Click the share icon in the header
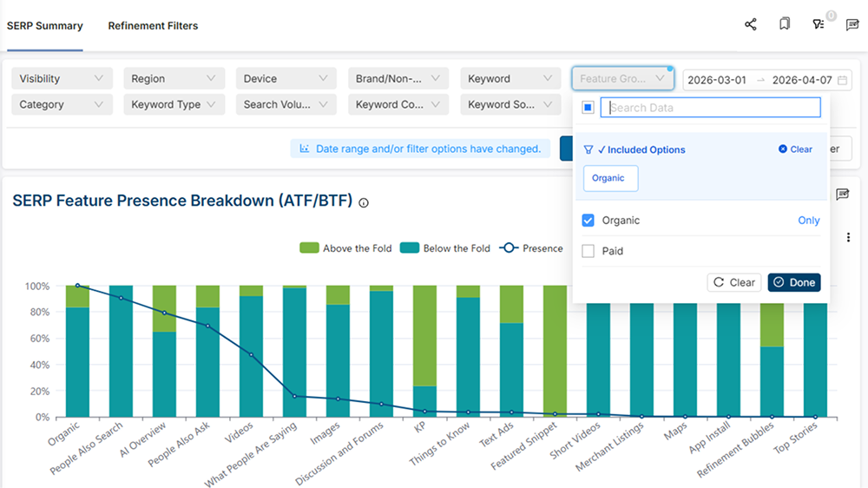The width and height of the screenshot is (868, 488). [x=751, y=24]
